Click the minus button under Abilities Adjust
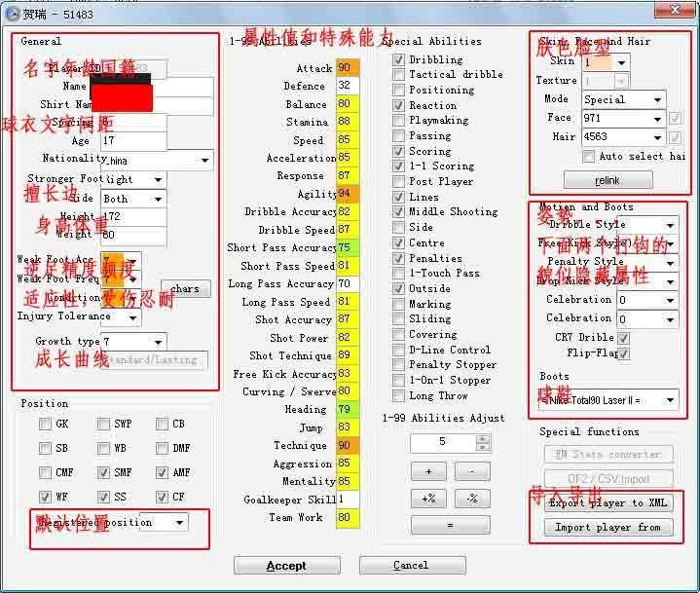This screenshot has height=593, width=700. pyautogui.click(x=472, y=471)
